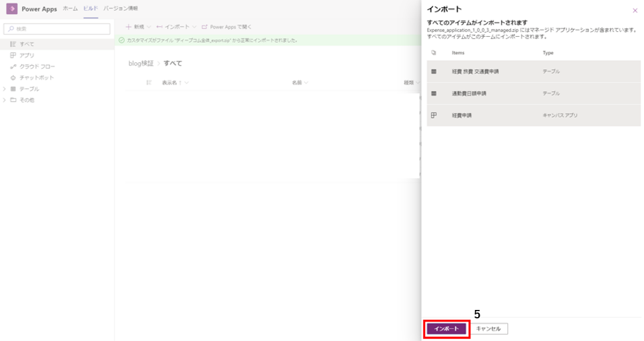The width and height of the screenshot is (644, 341).
Task: Click the canvas app icon for 経費申請
Action: pos(434,115)
